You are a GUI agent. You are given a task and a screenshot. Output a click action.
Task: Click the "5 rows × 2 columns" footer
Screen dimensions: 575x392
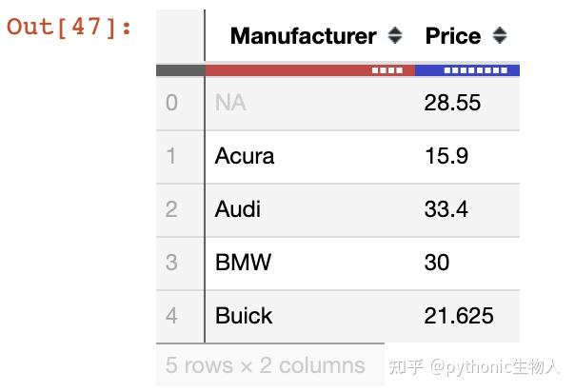point(266,365)
